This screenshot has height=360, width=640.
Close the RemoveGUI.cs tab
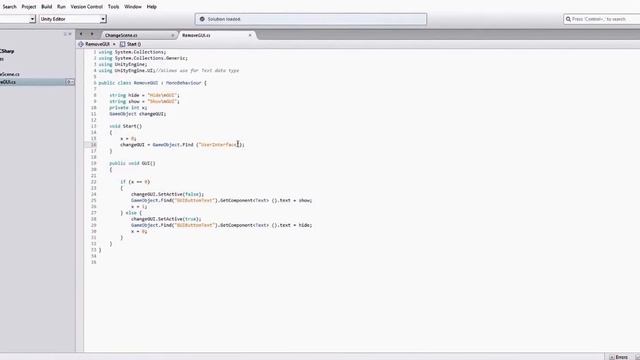tap(250, 35)
